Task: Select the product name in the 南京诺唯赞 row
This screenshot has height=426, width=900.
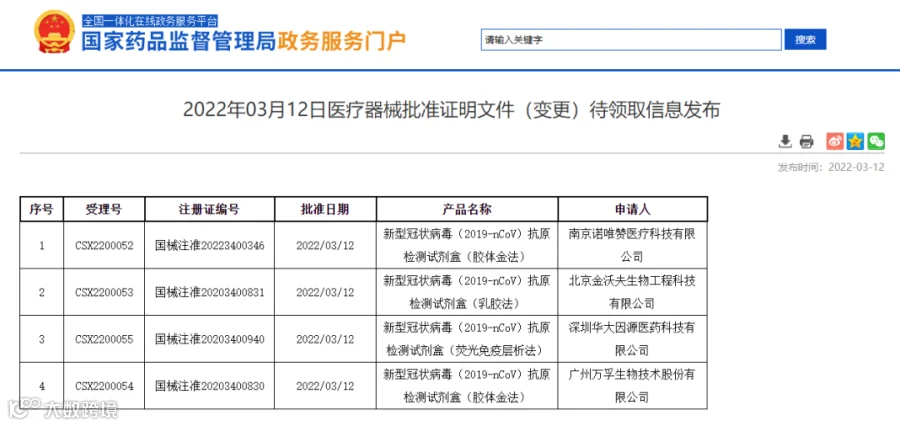Action: (x=467, y=245)
